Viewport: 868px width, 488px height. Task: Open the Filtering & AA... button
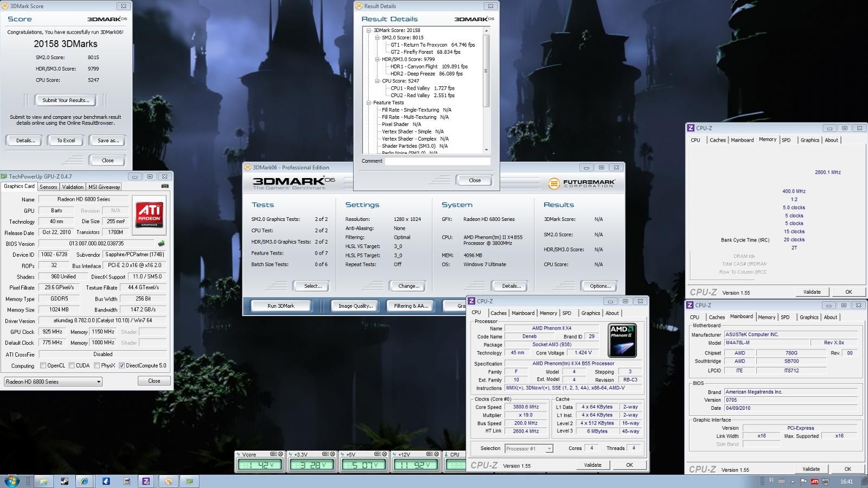tap(411, 306)
